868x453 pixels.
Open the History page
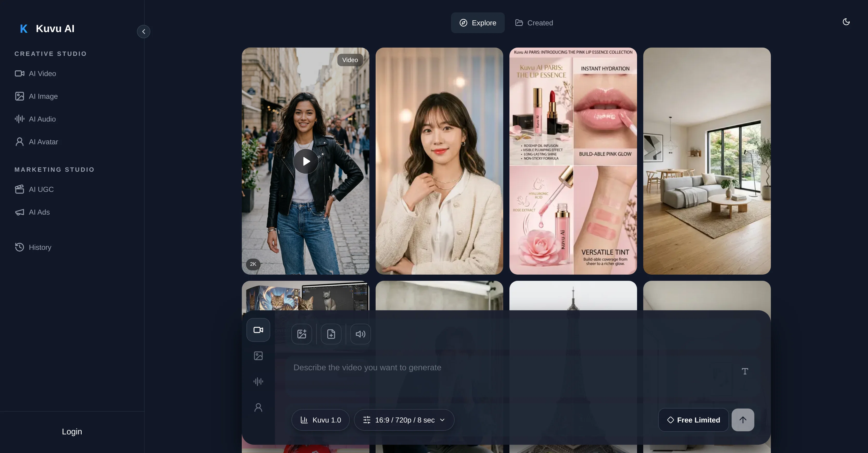pos(33,247)
